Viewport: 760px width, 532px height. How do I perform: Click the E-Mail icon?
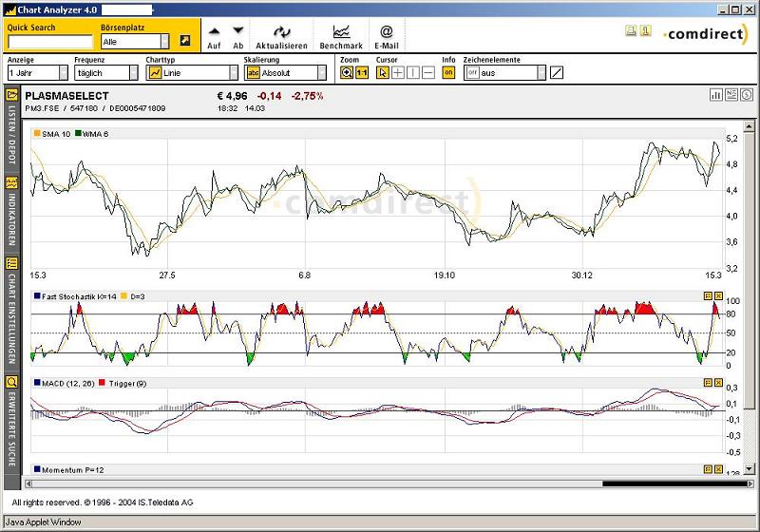pyautogui.click(x=387, y=32)
